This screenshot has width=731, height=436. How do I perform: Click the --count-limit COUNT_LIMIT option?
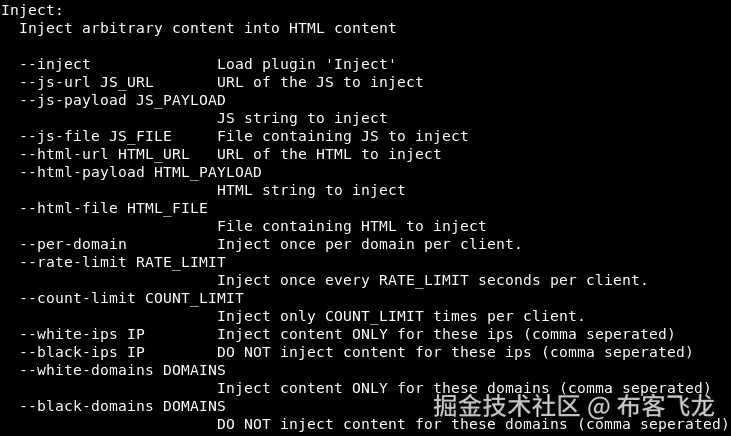[131, 298]
